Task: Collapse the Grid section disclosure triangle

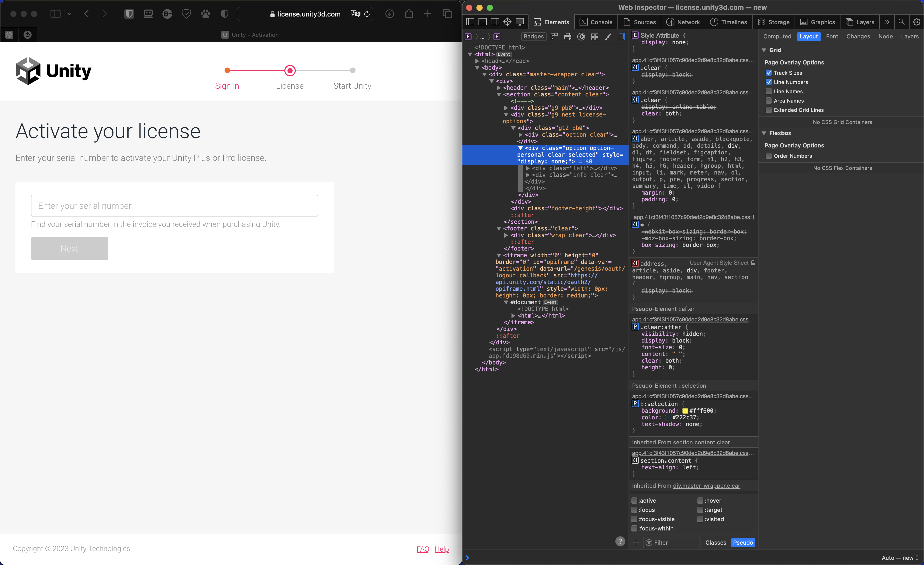Action: [x=764, y=49]
